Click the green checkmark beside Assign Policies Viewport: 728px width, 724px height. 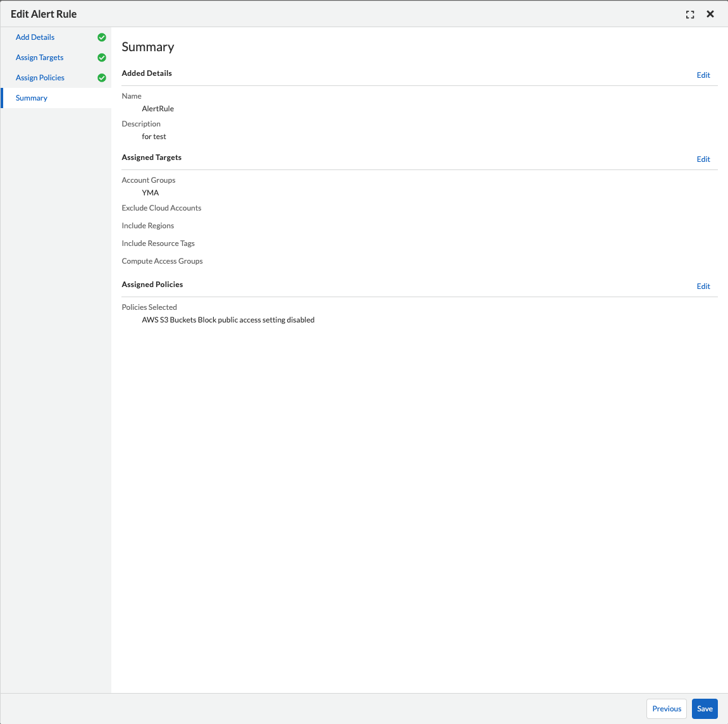pos(102,78)
